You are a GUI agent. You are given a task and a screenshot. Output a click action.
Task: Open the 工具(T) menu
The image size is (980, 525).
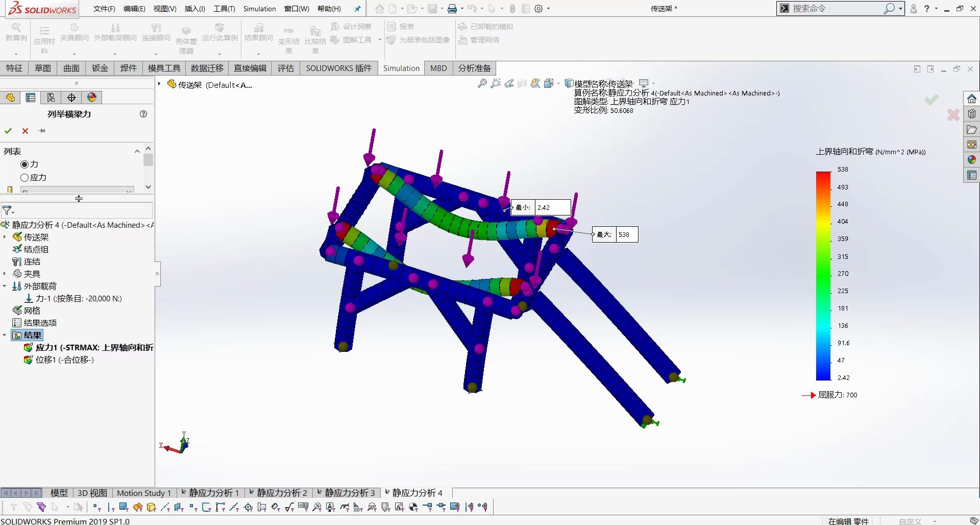(224, 9)
